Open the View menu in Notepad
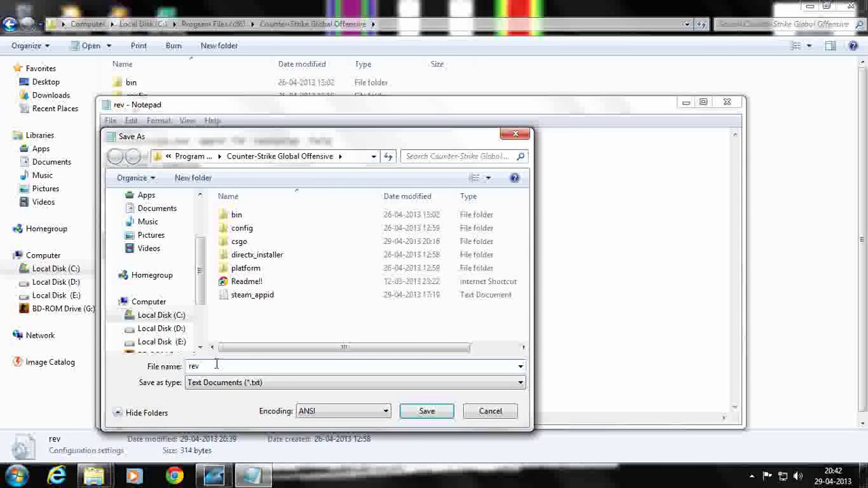The image size is (868, 488). click(x=187, y=120)
